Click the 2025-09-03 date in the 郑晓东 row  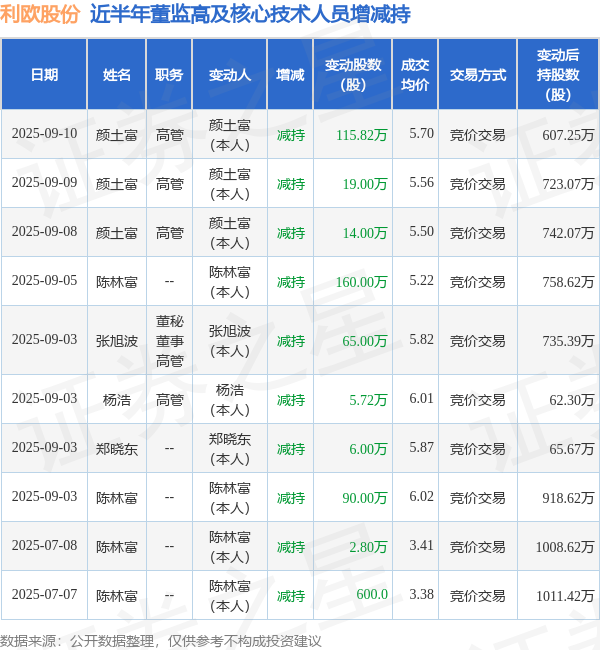[44, 447]
